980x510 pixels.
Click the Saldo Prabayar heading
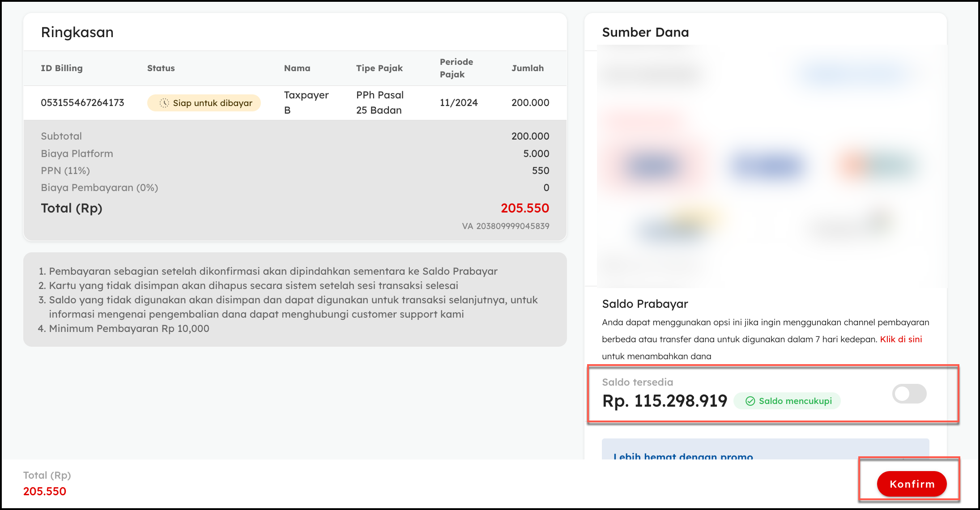coord(644,304)
